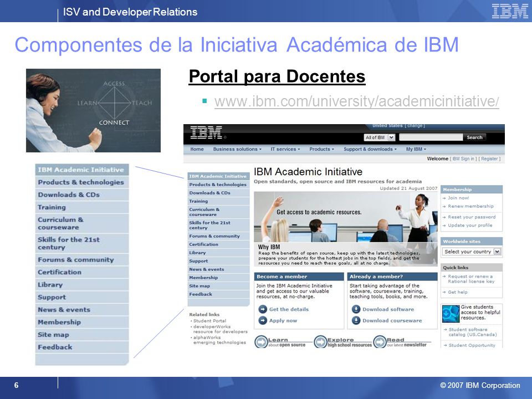Click Request or renew a Rational license key
The height and width of the screenshot is (399, 532).
[x=471, y=279]
